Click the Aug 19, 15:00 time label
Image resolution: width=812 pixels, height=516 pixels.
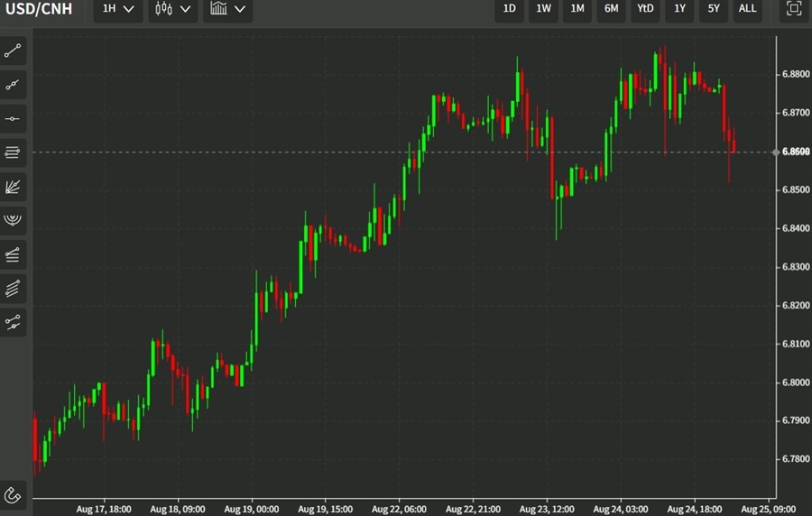coord(325,510)
